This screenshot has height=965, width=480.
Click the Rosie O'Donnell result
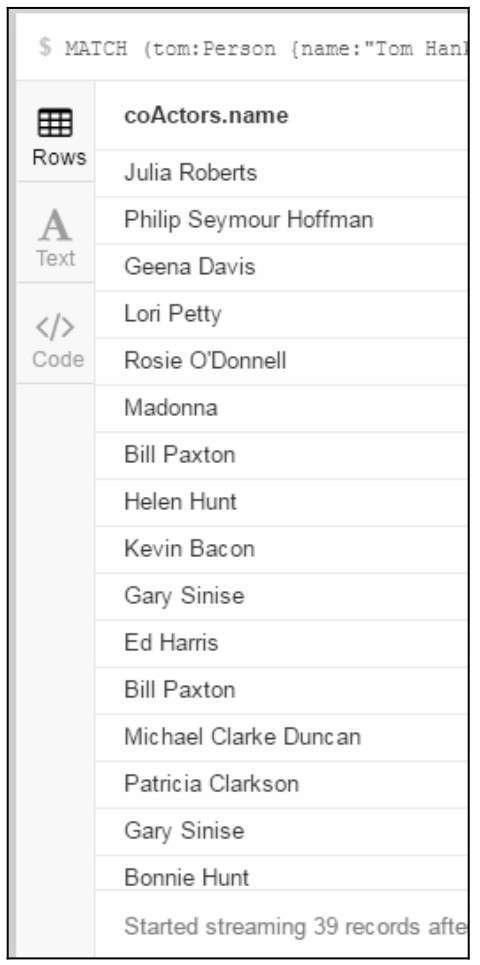(281, 361)
